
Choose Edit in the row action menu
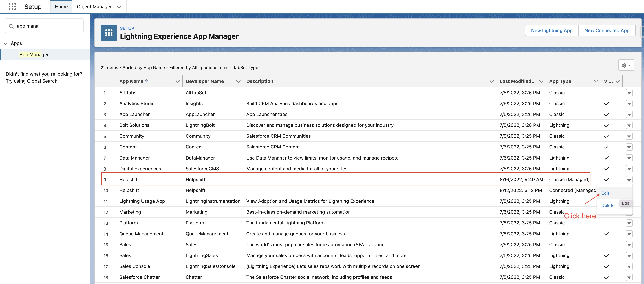click(x=605, y=193)
